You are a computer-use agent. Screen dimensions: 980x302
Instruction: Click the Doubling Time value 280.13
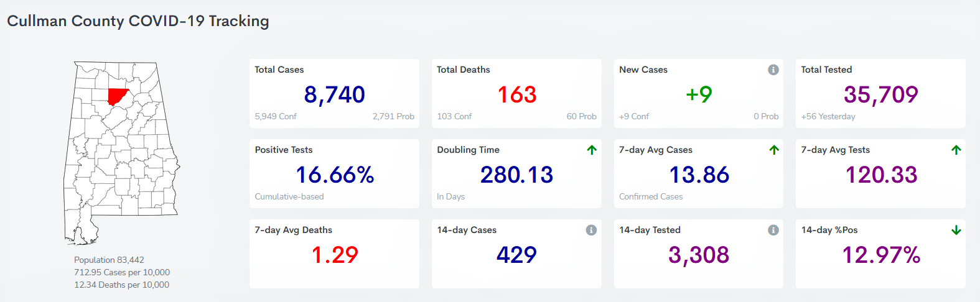516,175
